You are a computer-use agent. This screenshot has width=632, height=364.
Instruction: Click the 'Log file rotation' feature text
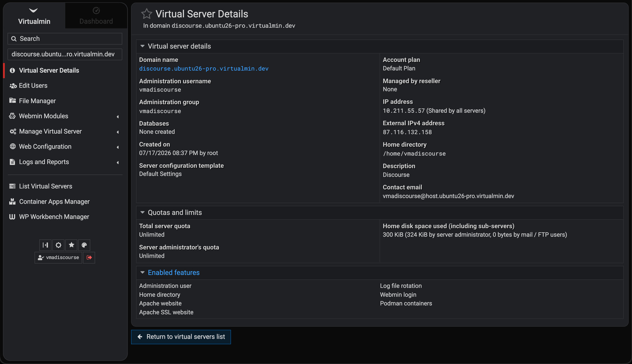tap(401, 286)
